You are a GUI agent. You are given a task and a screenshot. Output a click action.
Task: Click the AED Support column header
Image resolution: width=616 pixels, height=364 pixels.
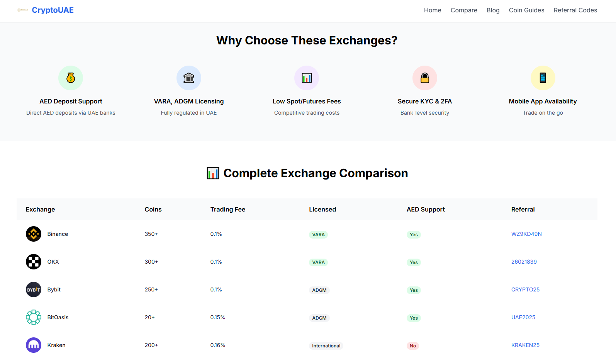(426, 209)
